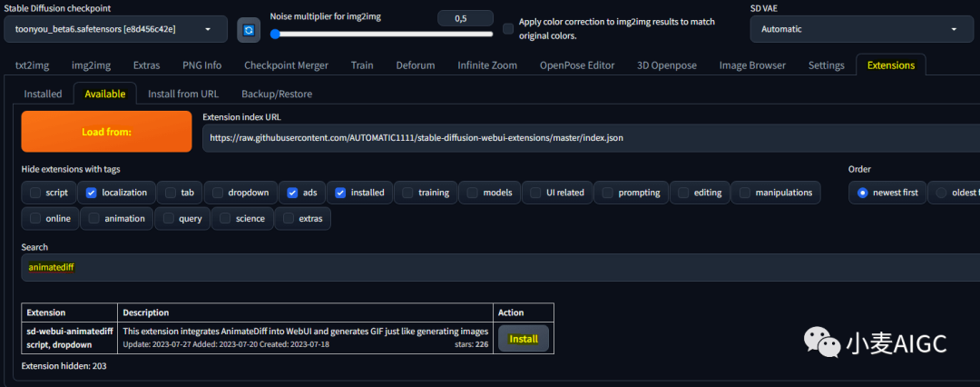Switch to the Installed sub-tab
This screenshot has width=980, height=387.
pyautogui.click(x=44, y=94)
